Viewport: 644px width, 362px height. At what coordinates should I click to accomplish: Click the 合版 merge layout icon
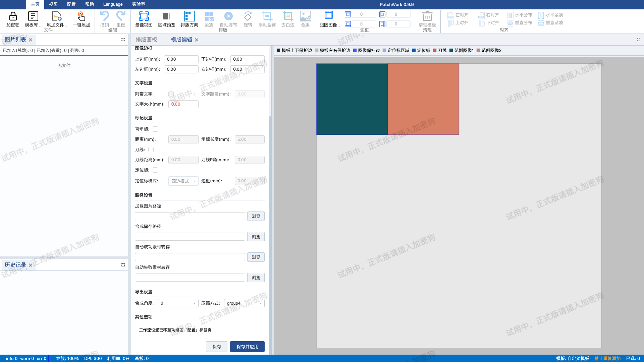click(x=305, y=16)
